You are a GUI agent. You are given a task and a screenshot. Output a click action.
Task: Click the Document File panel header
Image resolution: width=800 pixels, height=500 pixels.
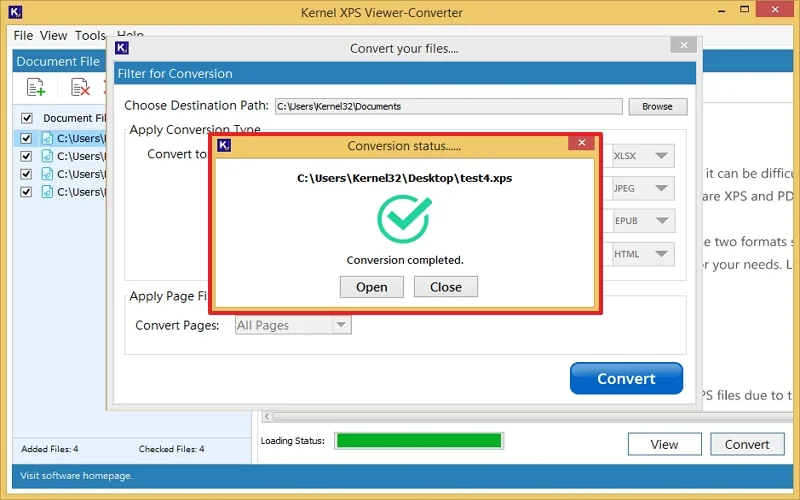point(58,61)
